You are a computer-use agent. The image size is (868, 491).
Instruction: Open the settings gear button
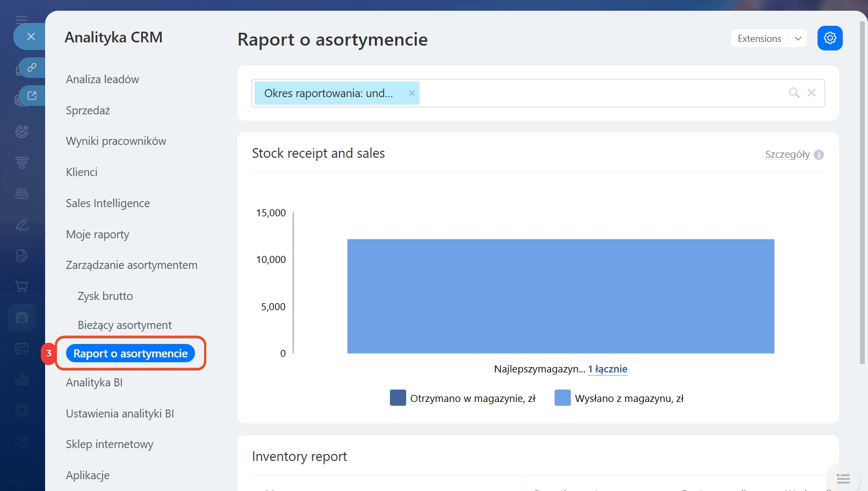click(x=829, y=38)
